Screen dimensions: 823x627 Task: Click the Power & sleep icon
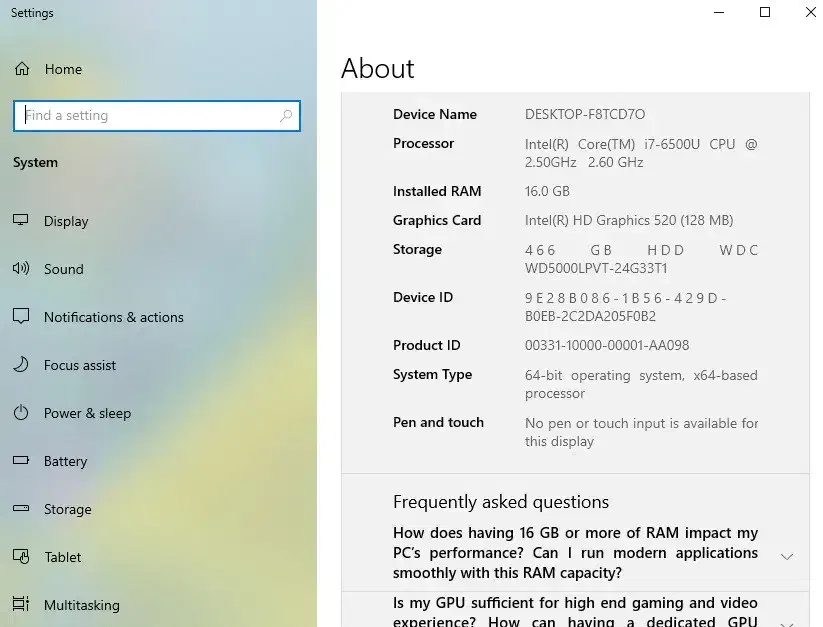[x=21, y=413]
